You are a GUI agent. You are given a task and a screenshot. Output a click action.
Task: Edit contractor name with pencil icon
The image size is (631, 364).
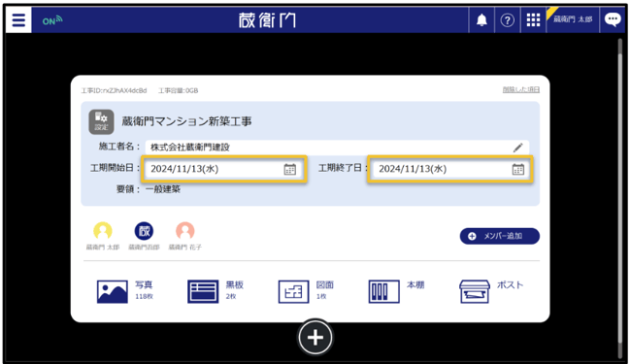tap(518, 148)
